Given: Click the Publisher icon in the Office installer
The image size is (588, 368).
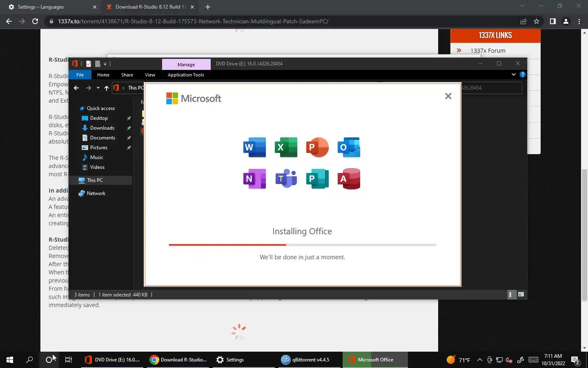Looking at the screenshot, I should point(317,179).
